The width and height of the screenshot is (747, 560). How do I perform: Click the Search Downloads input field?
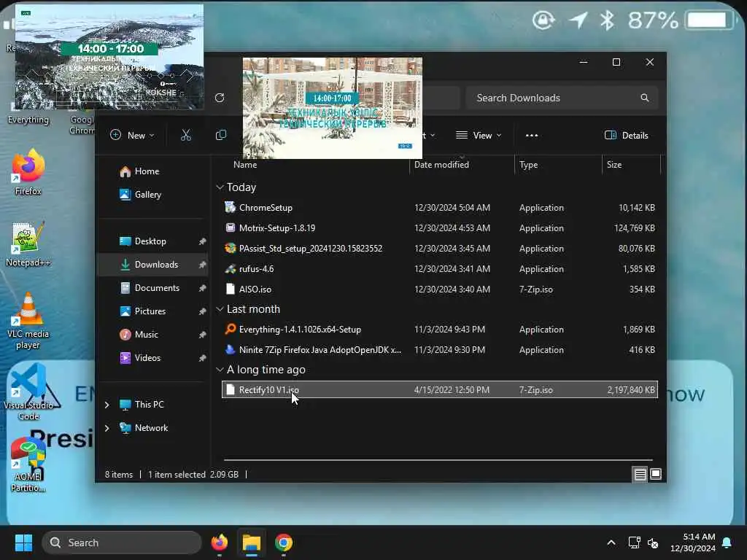point(562,98)
